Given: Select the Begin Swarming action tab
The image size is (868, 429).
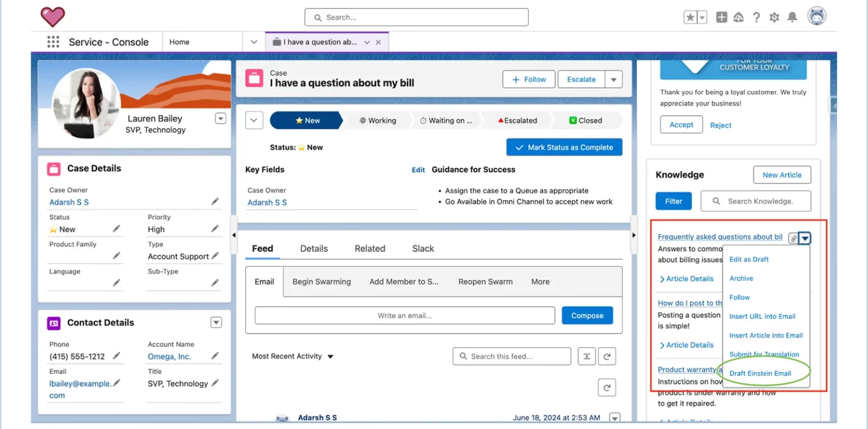Looking at the screenshot, I should click(322, 282).
